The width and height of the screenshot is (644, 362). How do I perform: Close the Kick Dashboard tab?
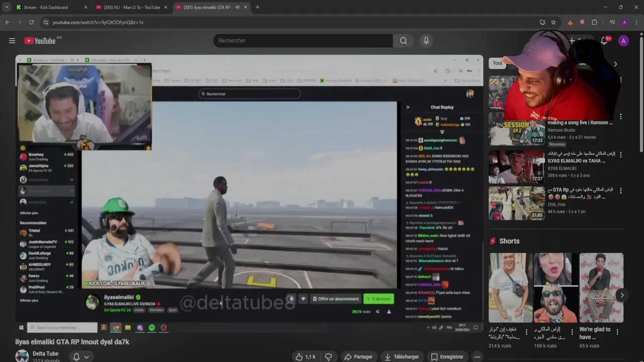(86, 7)
